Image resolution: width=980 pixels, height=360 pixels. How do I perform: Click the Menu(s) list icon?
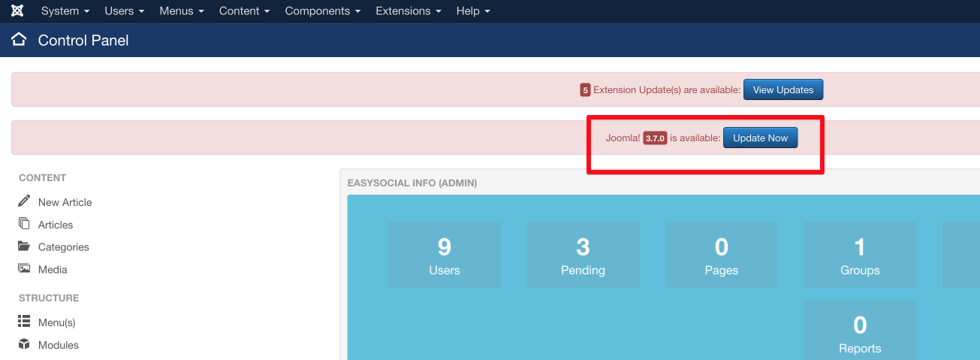click(x=24, y=322)
